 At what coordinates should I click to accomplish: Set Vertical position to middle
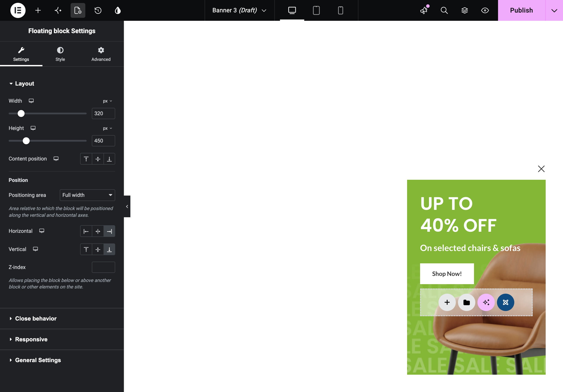[x=98, y=249]
